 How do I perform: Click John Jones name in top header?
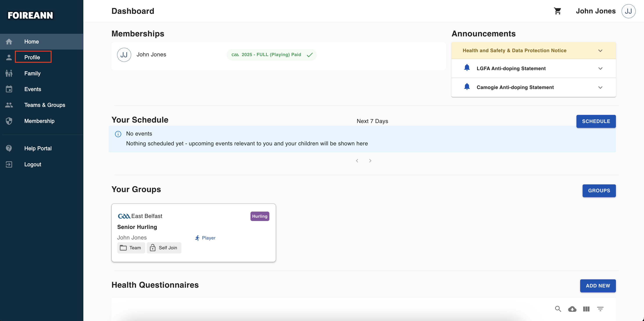pos(596,11)
